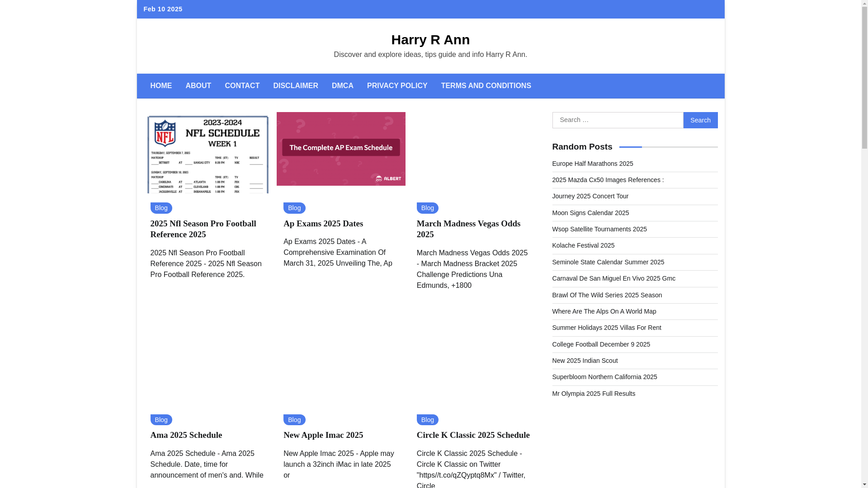Click the Ama 2025 Schedule excerpt text
Viewport: 868px width, 488px height.
point(207,465)
